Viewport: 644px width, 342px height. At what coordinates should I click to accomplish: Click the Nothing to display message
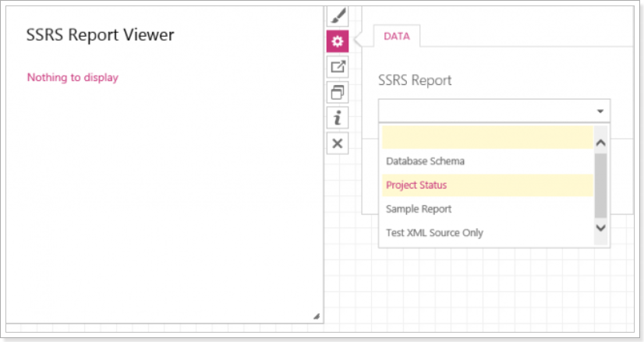point(73,78)
